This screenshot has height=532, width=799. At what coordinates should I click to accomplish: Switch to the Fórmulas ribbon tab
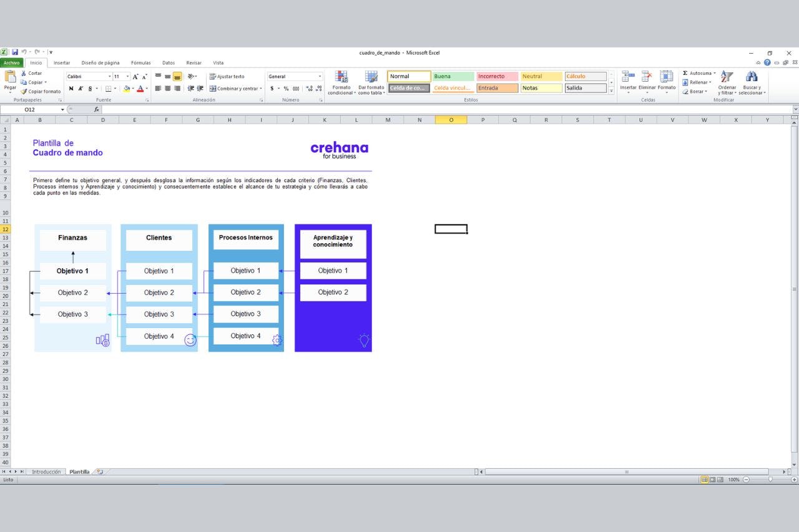coord(140,63)
